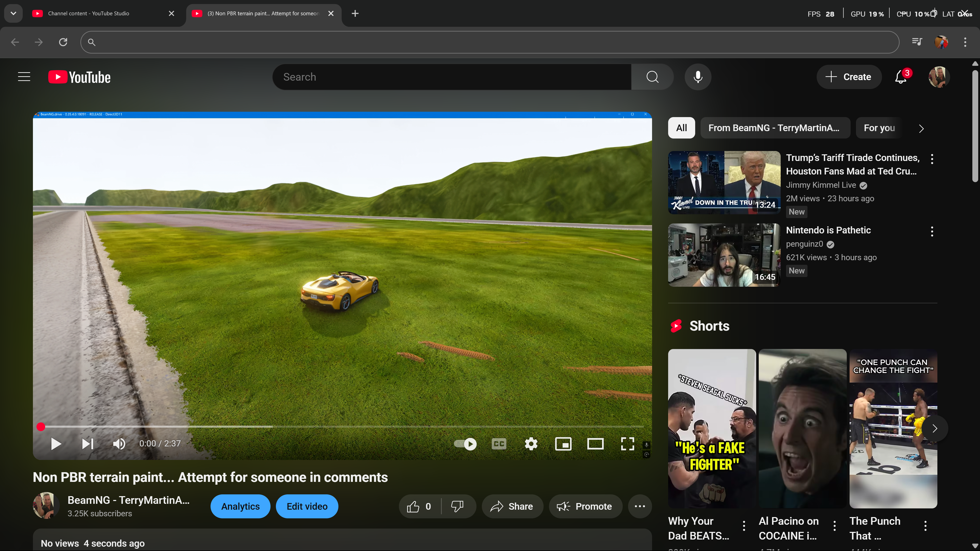Show more filter chips with right chevron

pyautogui.click(x=921, y=128)
